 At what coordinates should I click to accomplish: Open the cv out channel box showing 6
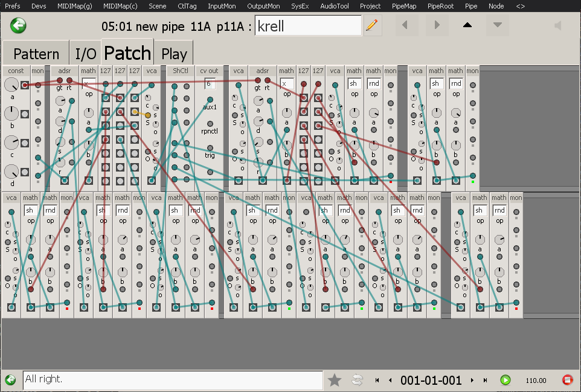(210, 83)
